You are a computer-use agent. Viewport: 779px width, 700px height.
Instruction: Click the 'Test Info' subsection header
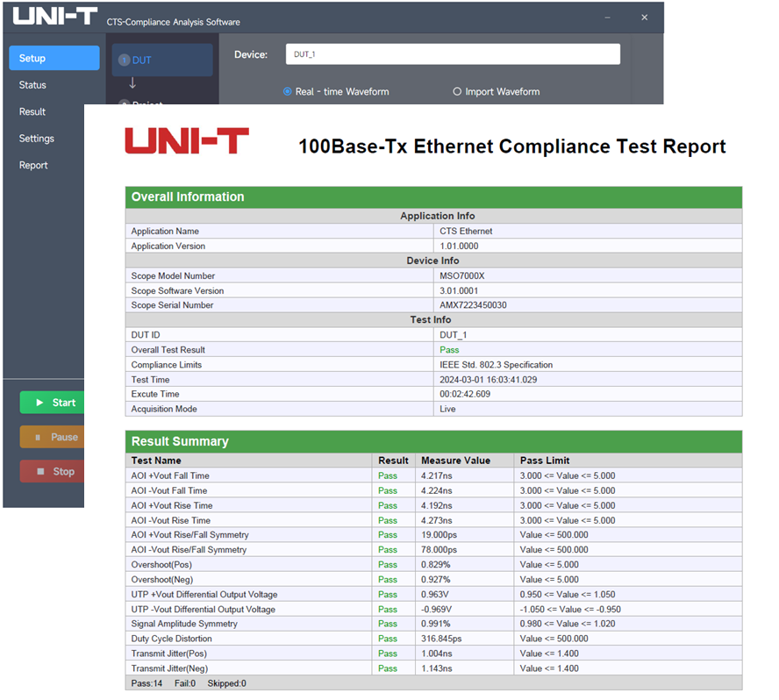point(431,320)
